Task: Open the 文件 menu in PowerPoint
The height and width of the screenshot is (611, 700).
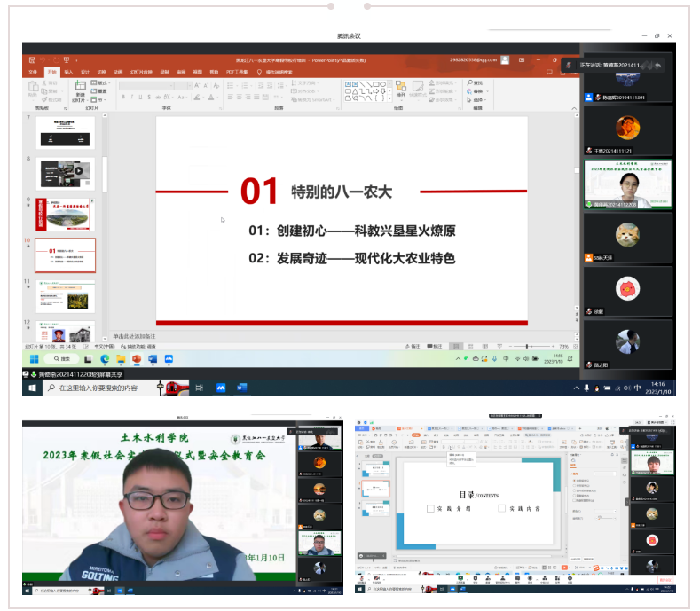Action: (x=33, y=71)
